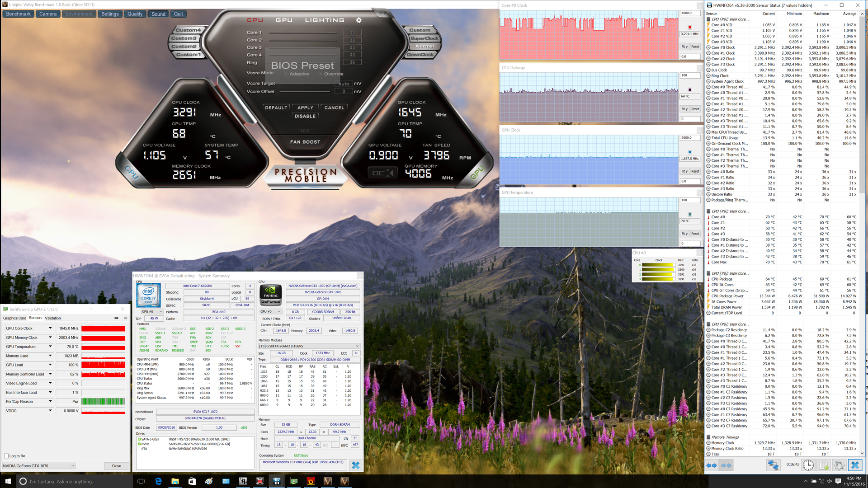Open Benchmark menu in Valley
This screenshot has height=488, width=868.
[x=19, y=14]
